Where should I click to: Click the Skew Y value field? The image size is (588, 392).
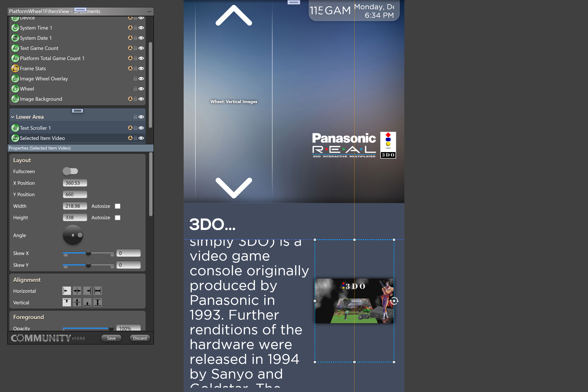pyautogui.click(x=128, y=265)
